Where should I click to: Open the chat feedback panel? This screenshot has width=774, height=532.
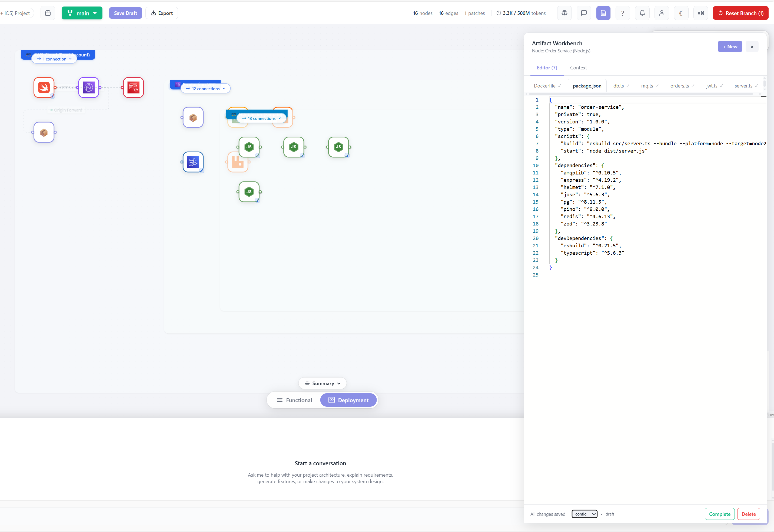point(584,13)
